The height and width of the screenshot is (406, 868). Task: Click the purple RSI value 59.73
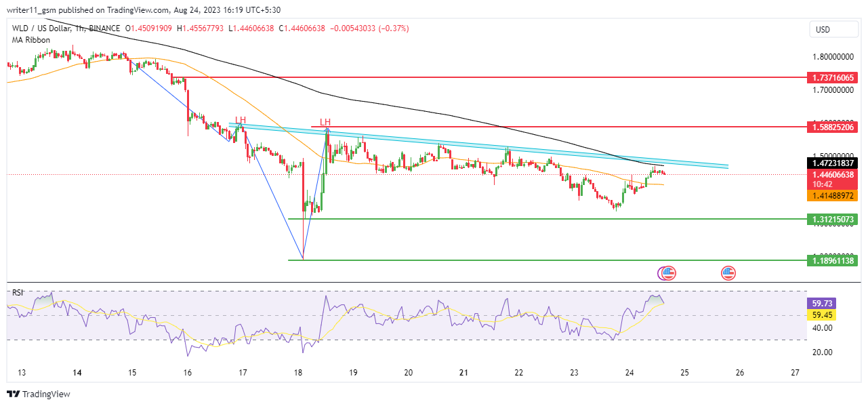[x=822, y=304]
